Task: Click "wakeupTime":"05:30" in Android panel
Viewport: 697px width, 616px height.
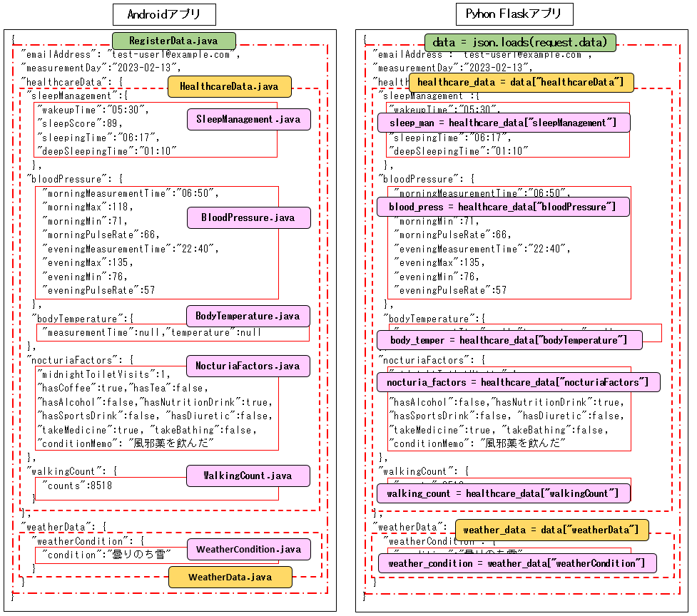Action: (93, 110)
